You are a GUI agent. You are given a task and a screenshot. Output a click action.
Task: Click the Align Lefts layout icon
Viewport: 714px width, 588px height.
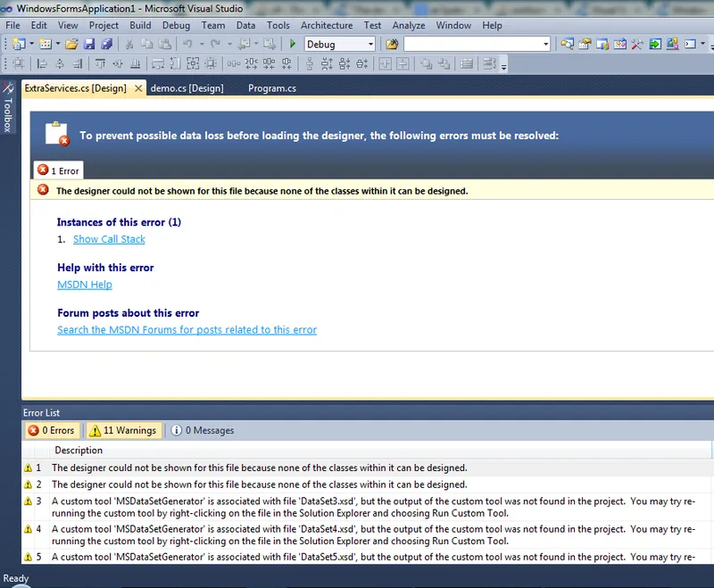click(42, 63)
